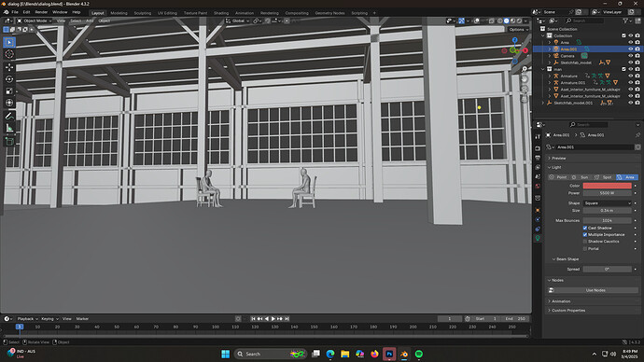The height and width of the screenshot is (362, 644).
Task: Switch to the Animation workspace tab
Action: click(245, 13)
